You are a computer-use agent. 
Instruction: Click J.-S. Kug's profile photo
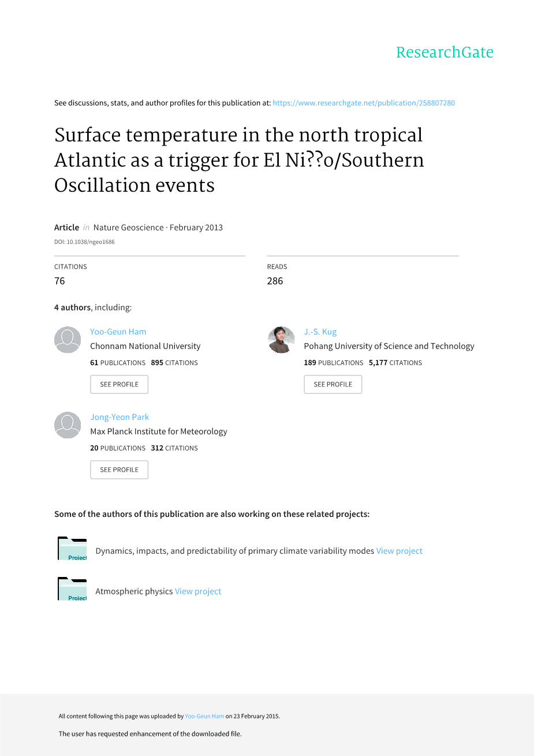click(x=282, y=340)
